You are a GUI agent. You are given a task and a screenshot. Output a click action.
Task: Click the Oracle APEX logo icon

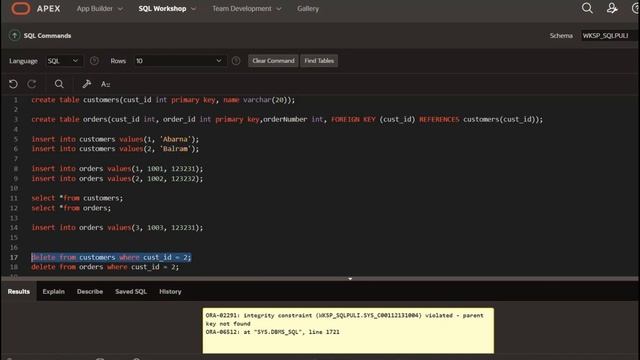20,9
